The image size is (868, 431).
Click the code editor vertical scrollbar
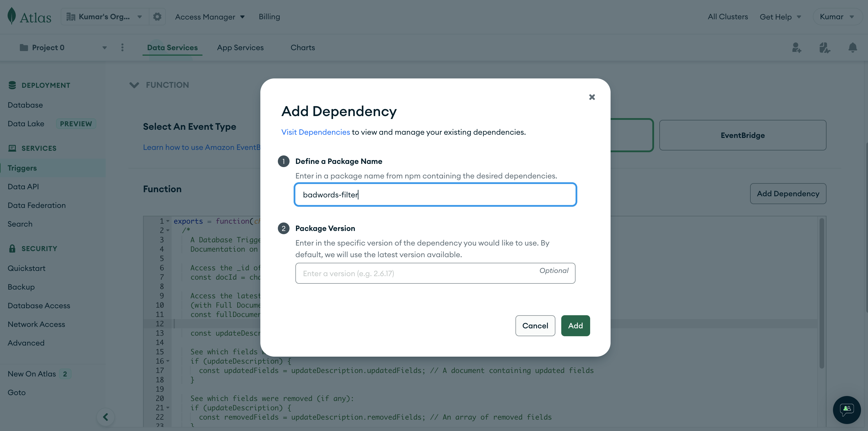click(822, 293)
